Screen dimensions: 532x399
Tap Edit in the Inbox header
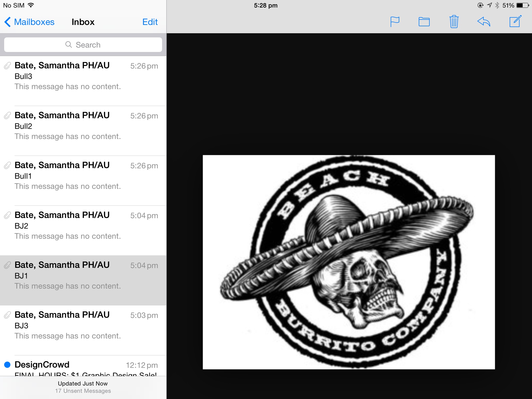tap(150, 22)
